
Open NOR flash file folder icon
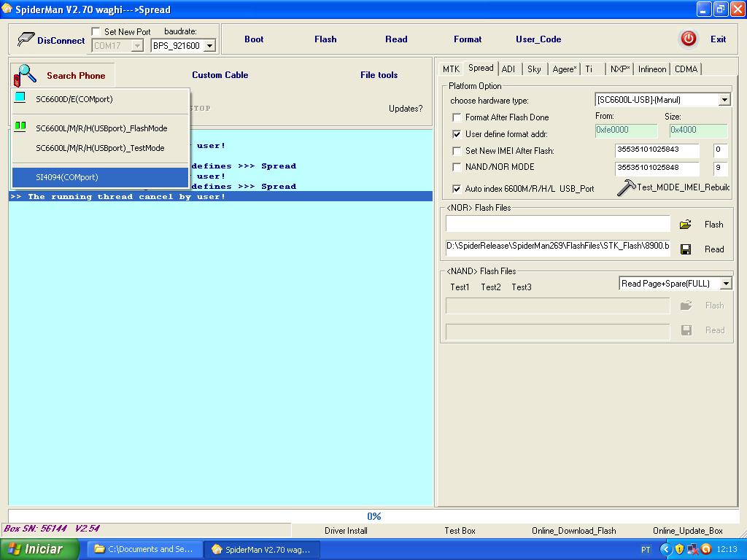(686, 225)
